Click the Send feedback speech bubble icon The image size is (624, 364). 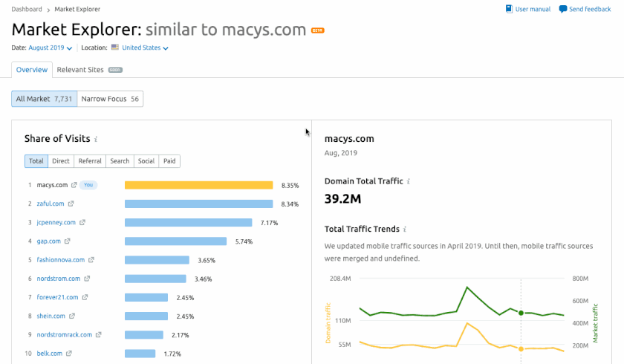(563, 9)
